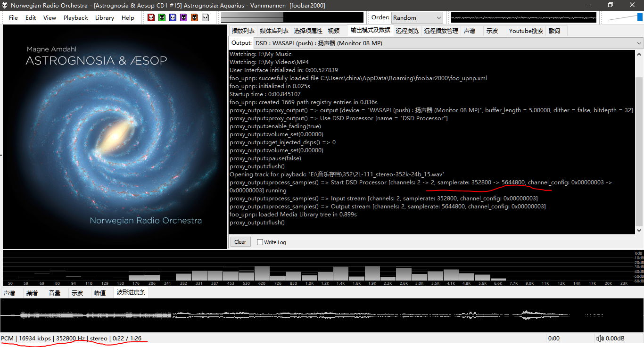Viewport: 644px width, 347px height.
Task: Switch to the Youtube搜索 tab
Action: click(x=526, y=31)
